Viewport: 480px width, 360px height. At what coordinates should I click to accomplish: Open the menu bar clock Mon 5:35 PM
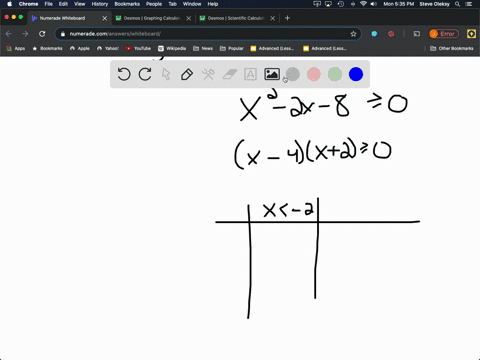[x=399, y=4]
